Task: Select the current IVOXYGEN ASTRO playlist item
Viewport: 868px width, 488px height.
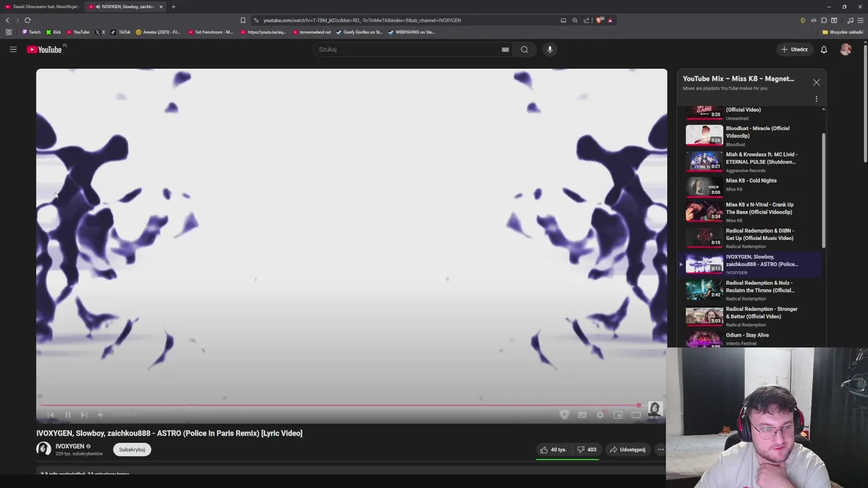Action: coord(751,264)
